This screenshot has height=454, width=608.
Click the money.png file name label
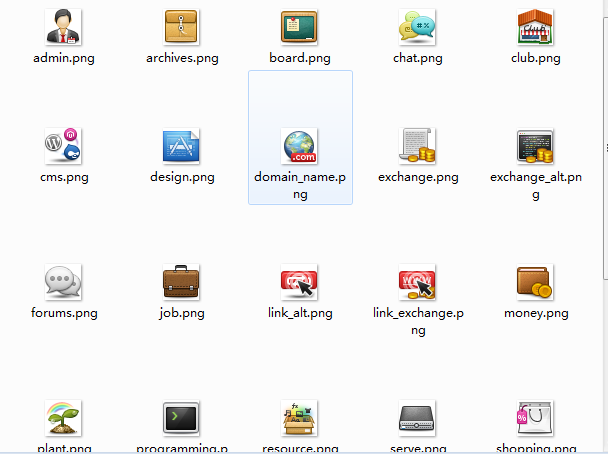click(536, 313)
